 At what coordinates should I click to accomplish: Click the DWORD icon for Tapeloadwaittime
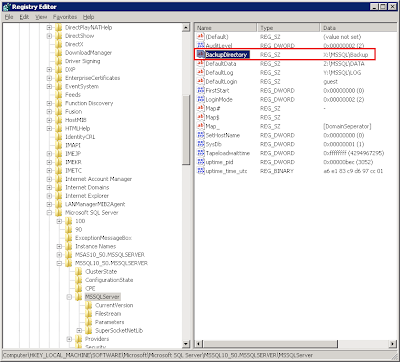click(201, 153)
